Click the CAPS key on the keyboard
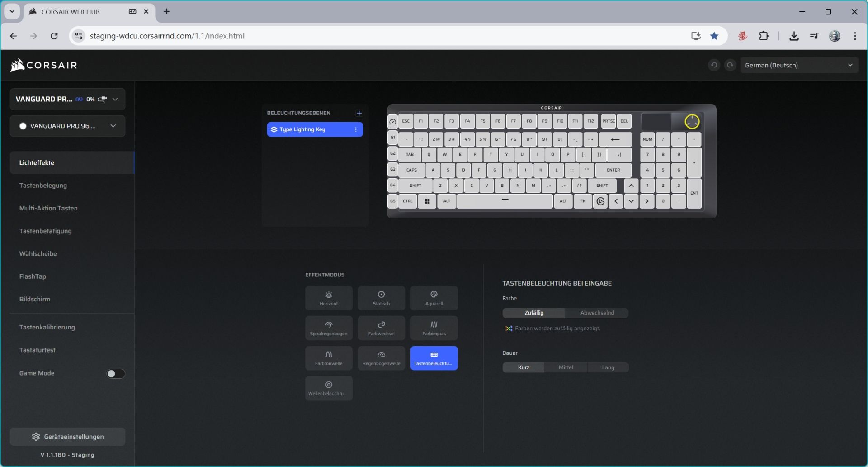Screen dimensions: 868x467 click(411, 170)
